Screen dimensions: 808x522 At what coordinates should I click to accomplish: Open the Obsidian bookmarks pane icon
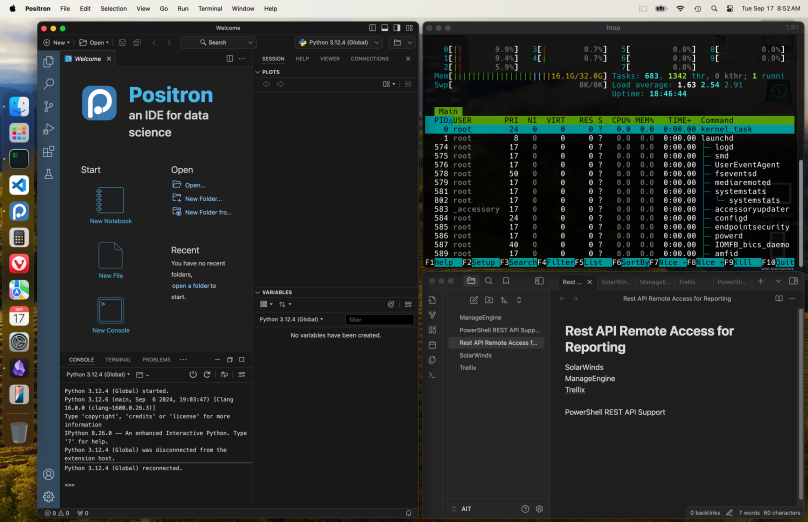[x=506, y=281]
